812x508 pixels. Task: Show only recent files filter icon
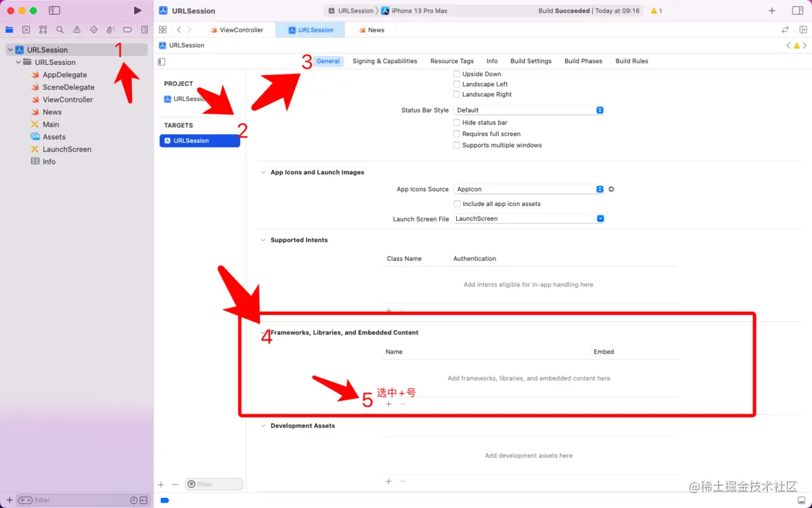(133, 500)
